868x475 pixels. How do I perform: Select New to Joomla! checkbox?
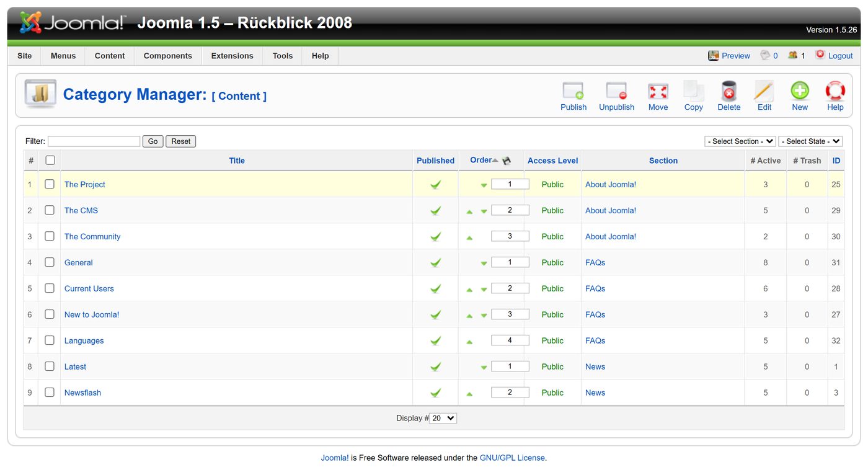click(x=50, y=314)
